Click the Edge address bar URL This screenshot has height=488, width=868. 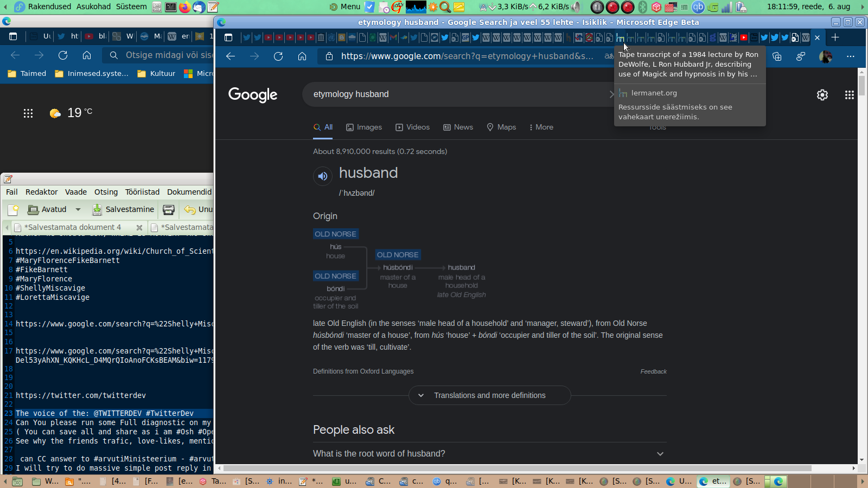coord(467,56)
